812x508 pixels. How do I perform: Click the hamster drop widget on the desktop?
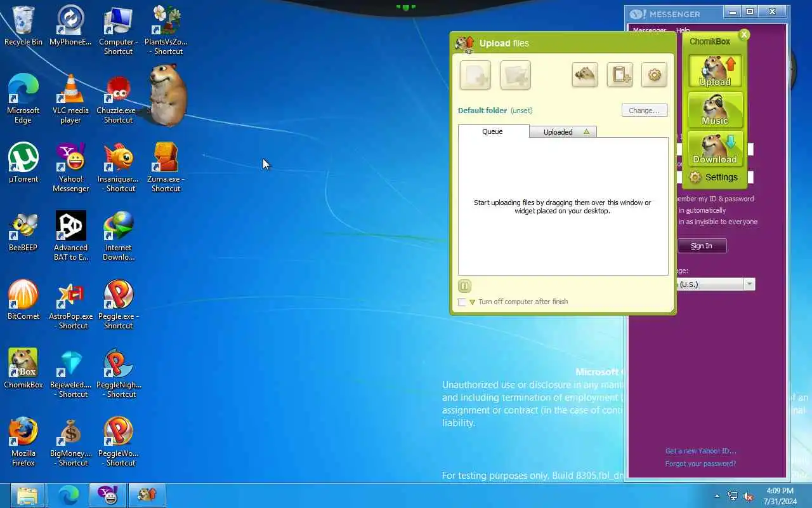coord(168,95)
